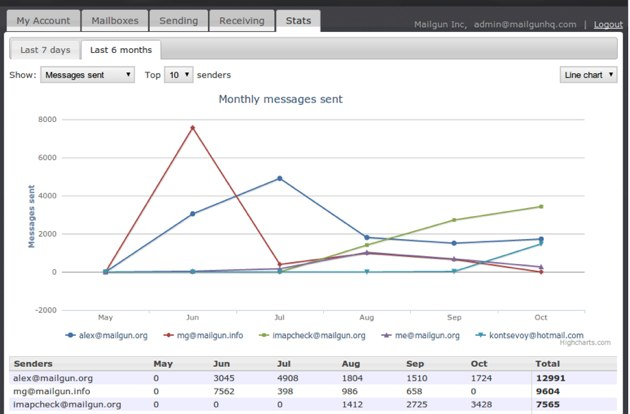
Task: Click the Logout link
Action: (608, 25)
